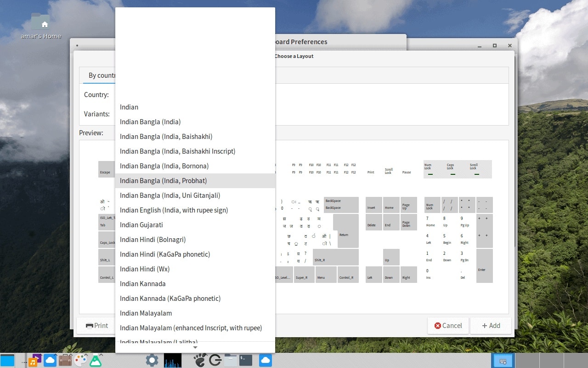Choose Indian Bangla (India, Probhat)
This screenshot has height=368, width=588.
[195, 181]
